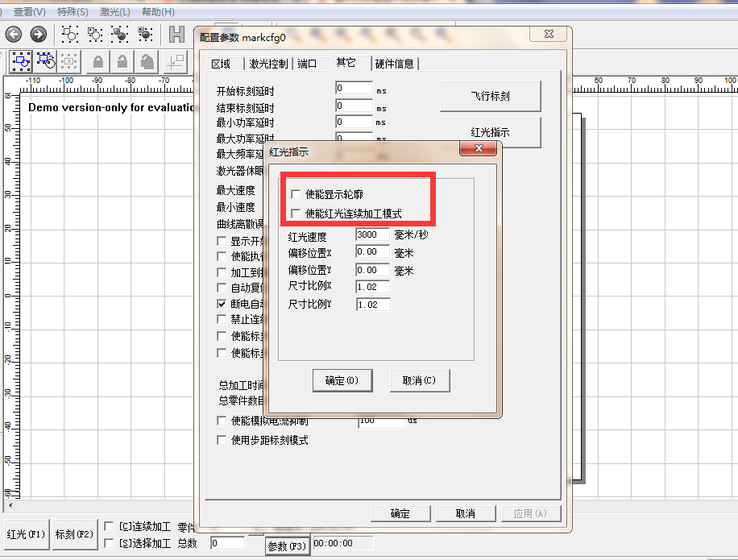Click the 飞行标刻 button
The image size is (738, 560).
(490, 96)
